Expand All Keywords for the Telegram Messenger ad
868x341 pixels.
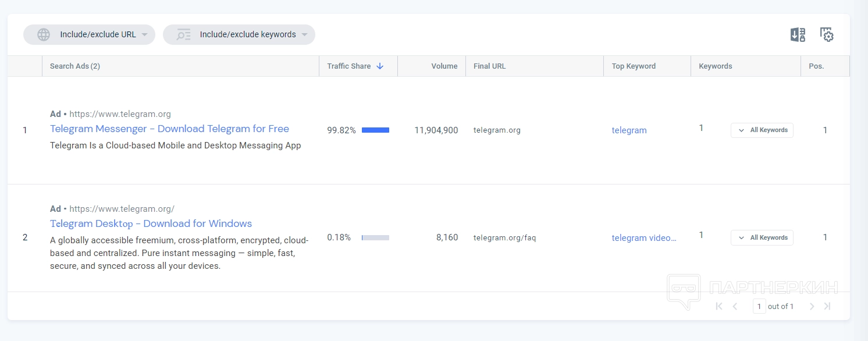pyautogui.click(x=762, y=130)
